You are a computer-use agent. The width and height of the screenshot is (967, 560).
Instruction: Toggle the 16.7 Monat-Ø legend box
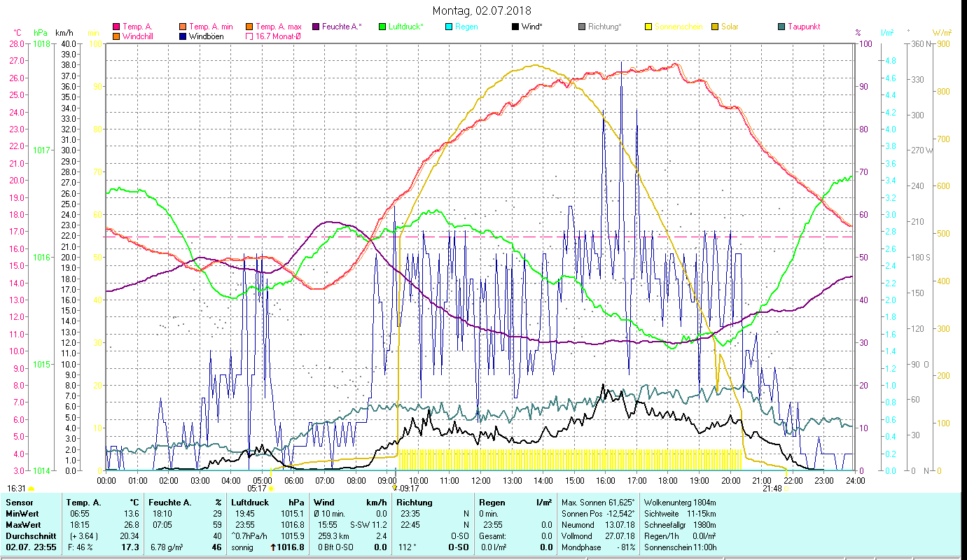tap(249, 36)
